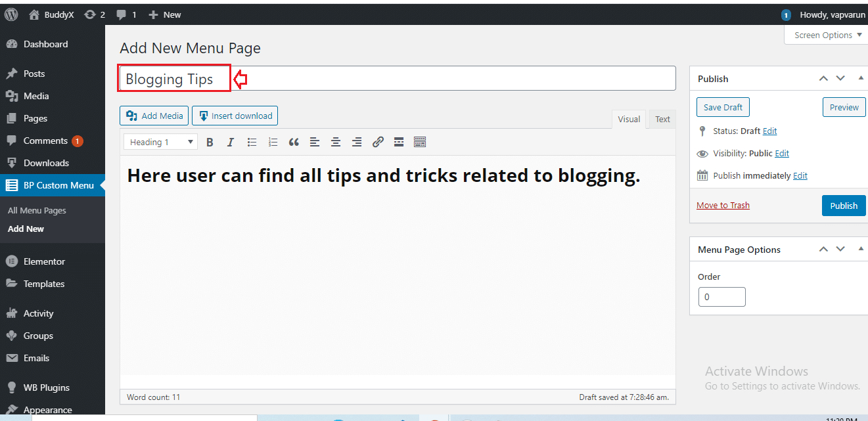Insert or edit link icon
The width and height of the screenshot is (868, 421).
click(x=378, y=142)
